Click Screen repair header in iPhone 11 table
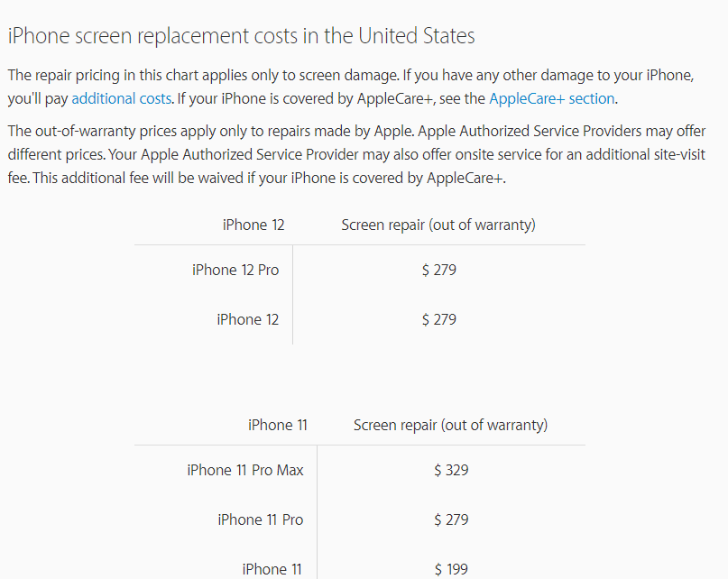This screenshot has height=579, width=728. (450, 425)
